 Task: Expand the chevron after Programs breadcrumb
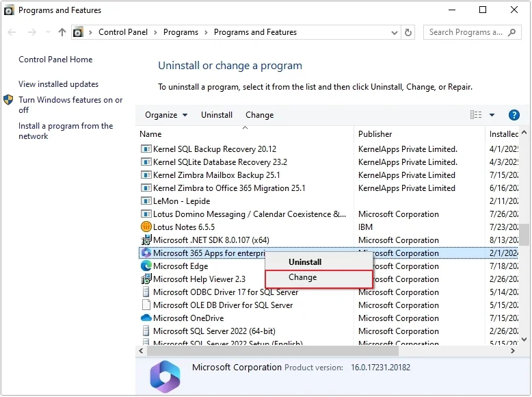point(206,33)
